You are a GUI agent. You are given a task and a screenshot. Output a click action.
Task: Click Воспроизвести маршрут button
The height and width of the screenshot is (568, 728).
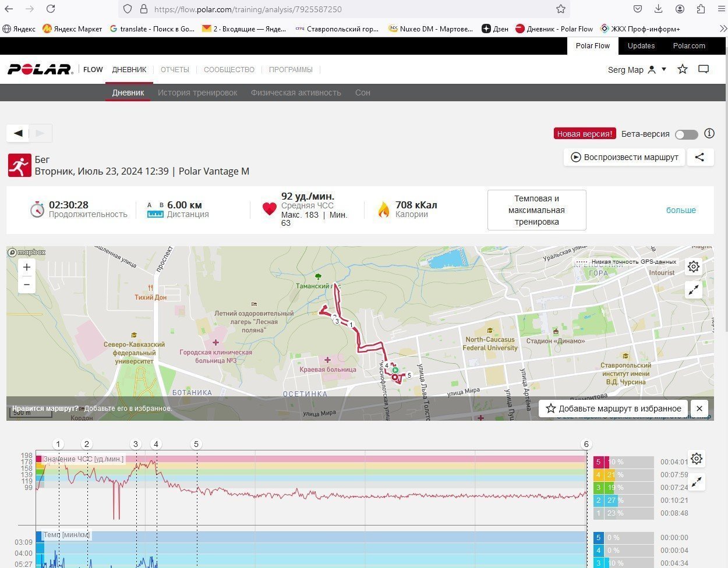click(625, 157)
